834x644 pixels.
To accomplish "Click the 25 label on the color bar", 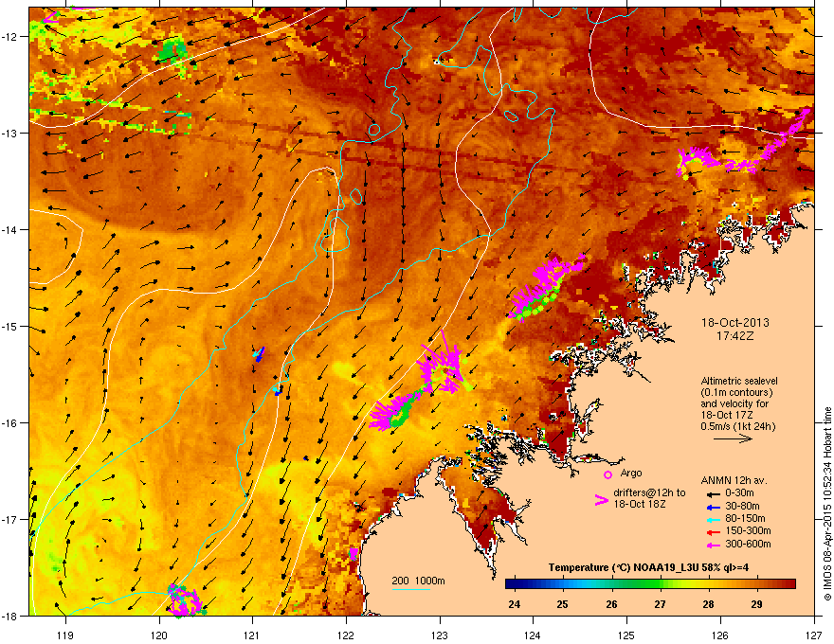I will (x=562, y=604).
